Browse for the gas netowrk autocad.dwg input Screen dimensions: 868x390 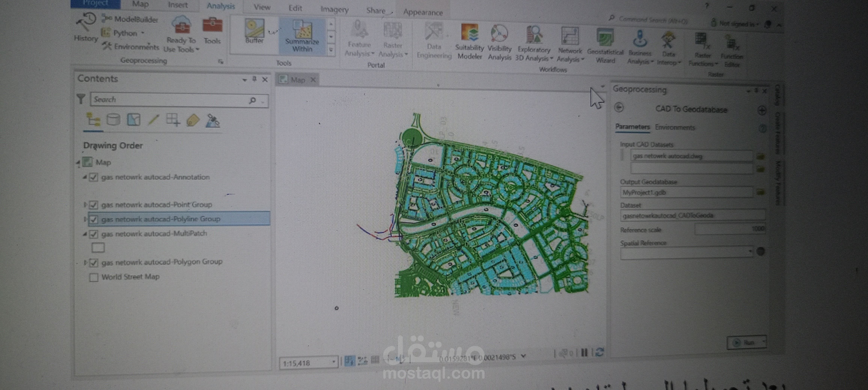click(x=760, y=156)
